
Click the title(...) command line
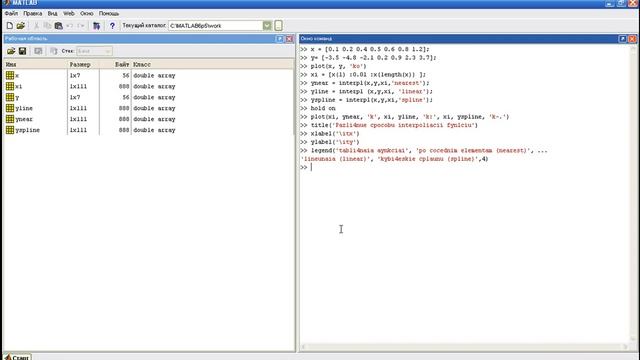(x=394, y=125)
